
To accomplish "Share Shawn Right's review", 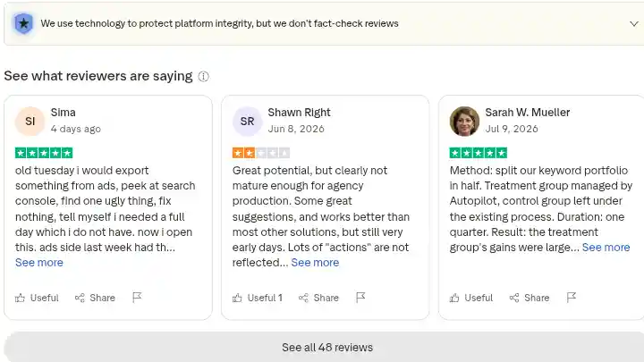I will 318,298.
